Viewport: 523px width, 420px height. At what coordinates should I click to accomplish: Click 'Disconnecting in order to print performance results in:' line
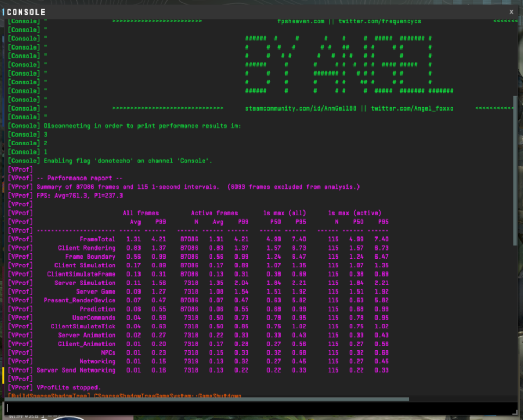pyautogui.click(x=142, y=126)
